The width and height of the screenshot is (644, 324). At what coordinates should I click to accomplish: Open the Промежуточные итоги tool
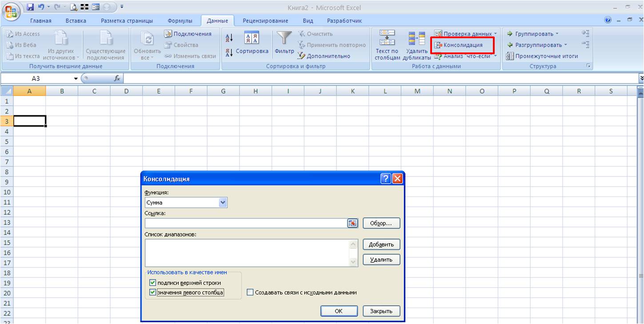(x=542, y=56)
